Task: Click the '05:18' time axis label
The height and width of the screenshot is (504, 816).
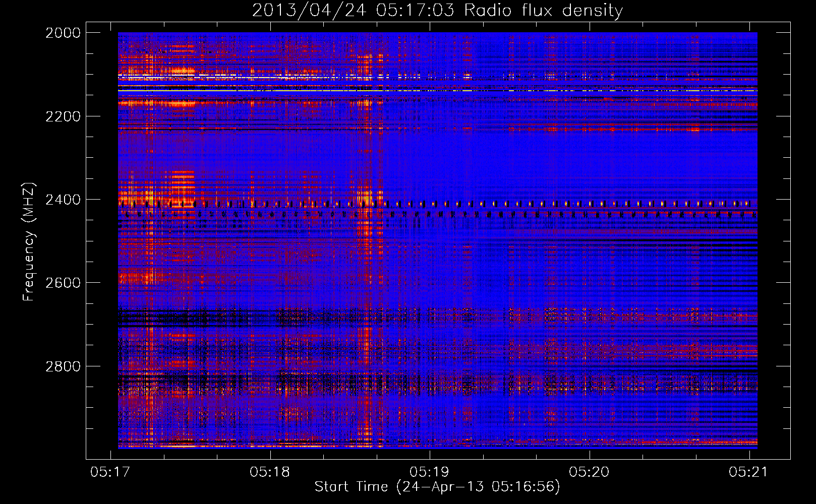Action: pyautogui.click(x=270, y=472)
